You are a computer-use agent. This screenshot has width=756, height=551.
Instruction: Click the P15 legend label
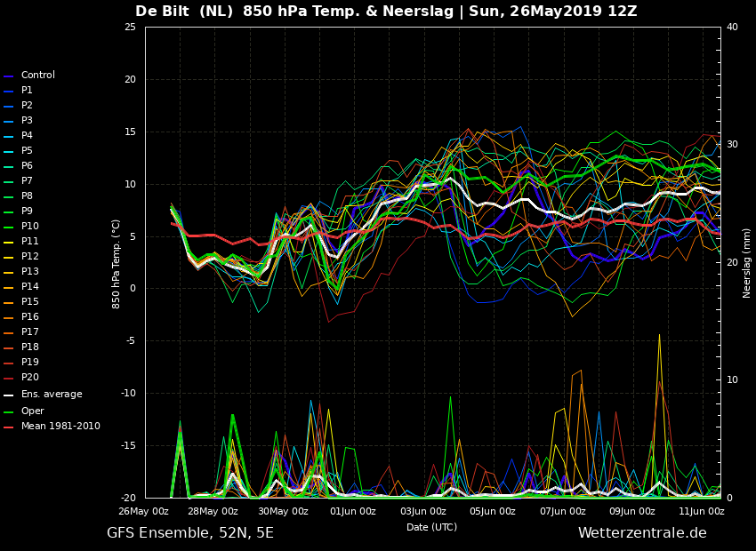(x=29, y=302)
